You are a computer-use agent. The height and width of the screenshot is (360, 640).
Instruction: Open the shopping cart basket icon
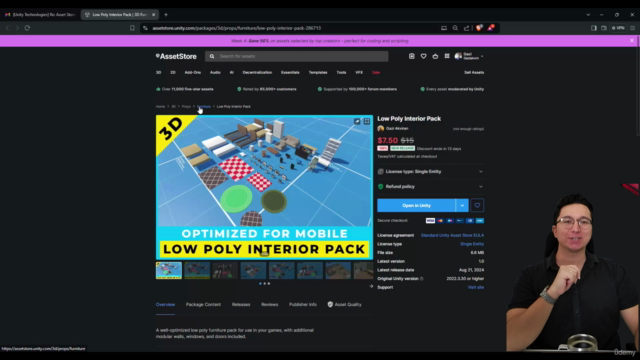click(x=435, y=56)
